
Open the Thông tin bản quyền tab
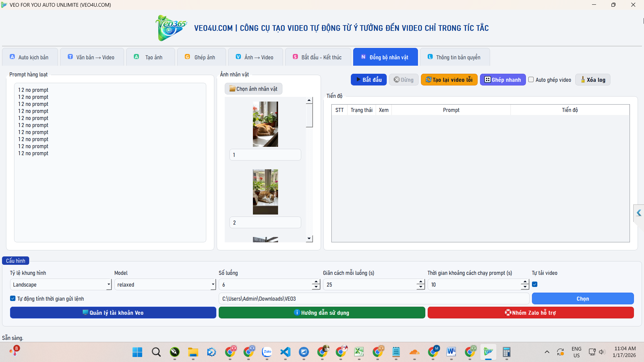[455, 57]
